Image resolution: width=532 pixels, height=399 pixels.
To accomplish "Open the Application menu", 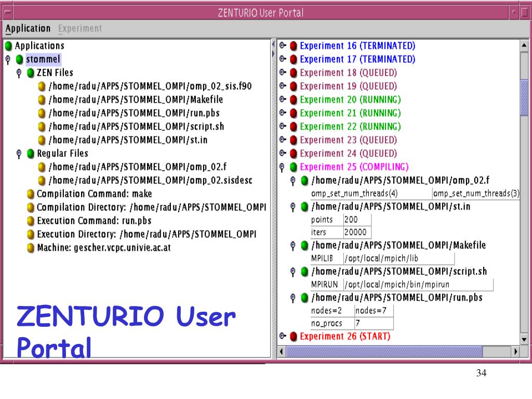I will point(28,29).
